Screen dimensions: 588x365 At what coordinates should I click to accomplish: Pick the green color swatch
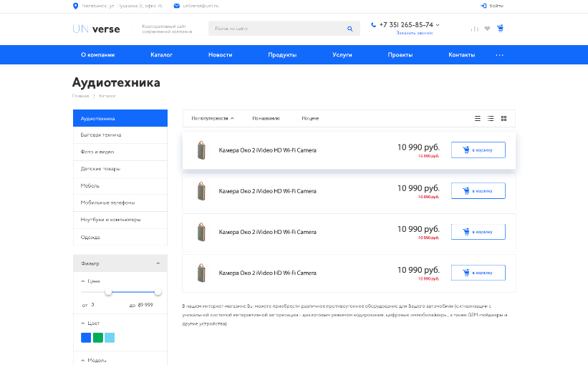point(97,338)
